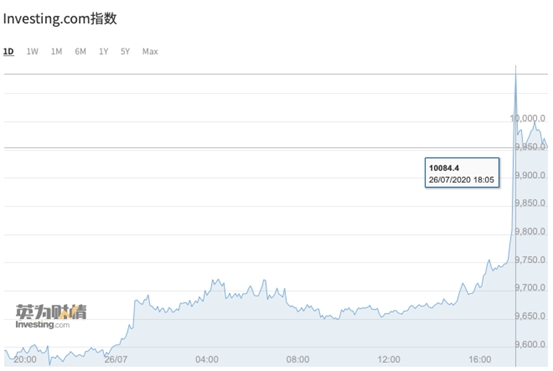Click the 9,700.0 price axis label
The width and height of the screenshot is (553, 371).
point(530,288)
